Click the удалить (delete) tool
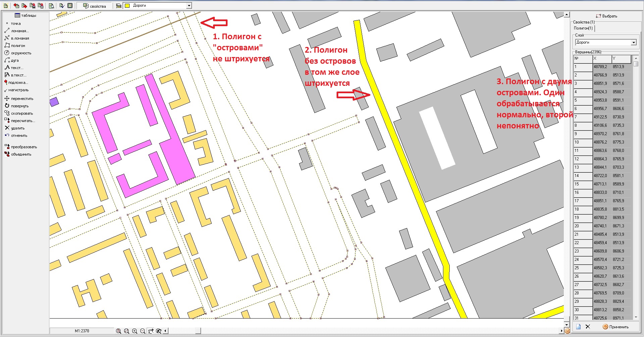This screenshot has height=337, width=644. coord(17,128)
